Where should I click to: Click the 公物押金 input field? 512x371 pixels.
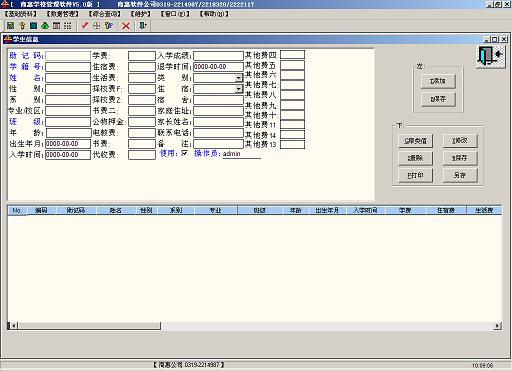pyautogui.click(x=142, y=122)
